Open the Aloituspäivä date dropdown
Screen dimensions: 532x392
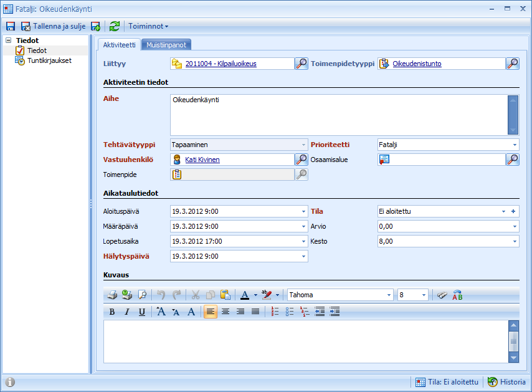(x=303, y=211)
